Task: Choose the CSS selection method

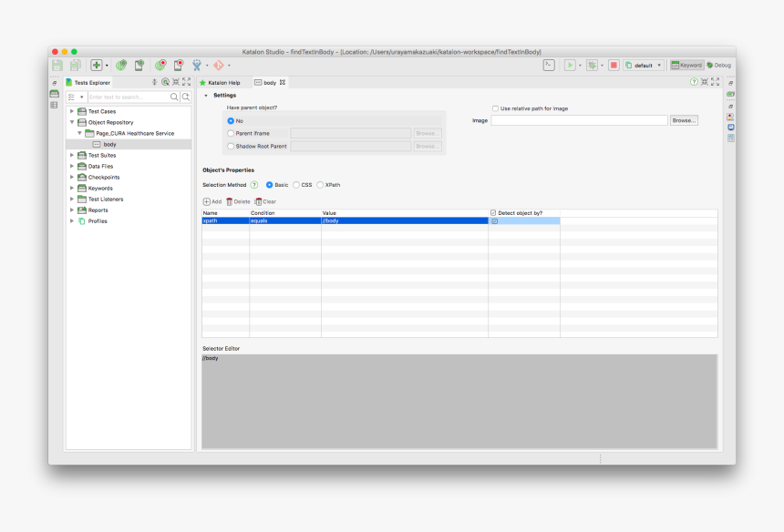Action: tap(296, 185)
